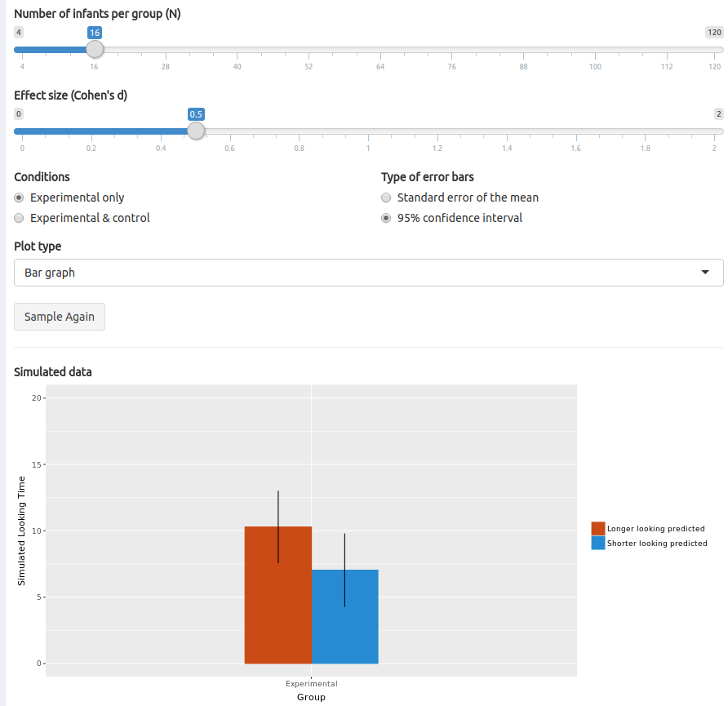Click the Shorter looking predicted legend label
Image resolution: width=728 pixels, height=706 pixels.
click(x=657, y=544)
